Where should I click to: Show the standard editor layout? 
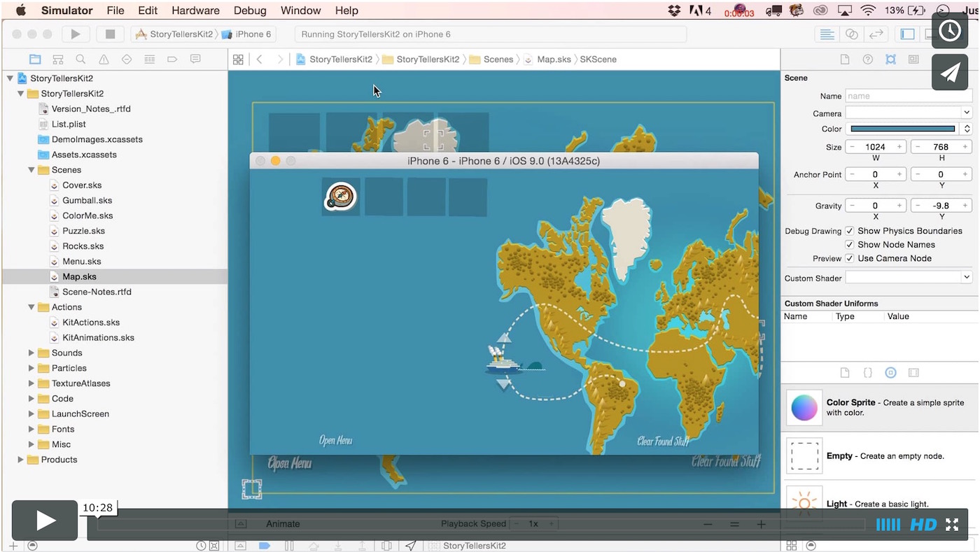click(x=827, y=34)
